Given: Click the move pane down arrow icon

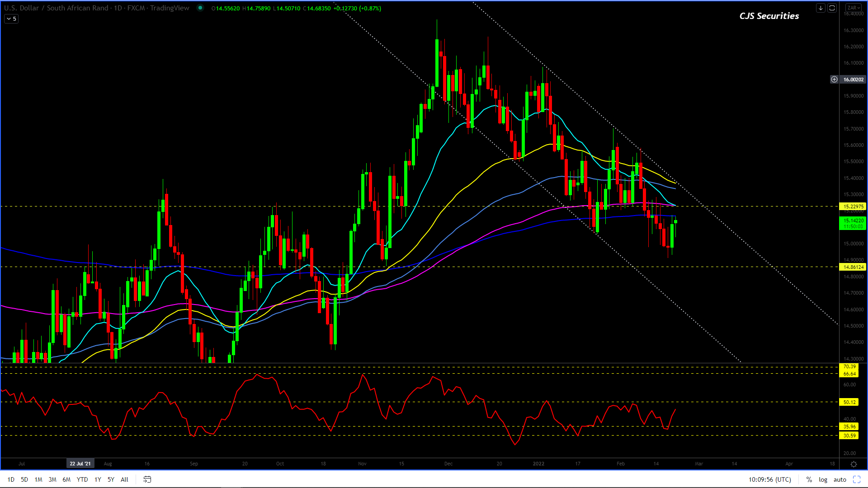Looking at the screenshot, I should pyautogui.click(x=821, y=8).
